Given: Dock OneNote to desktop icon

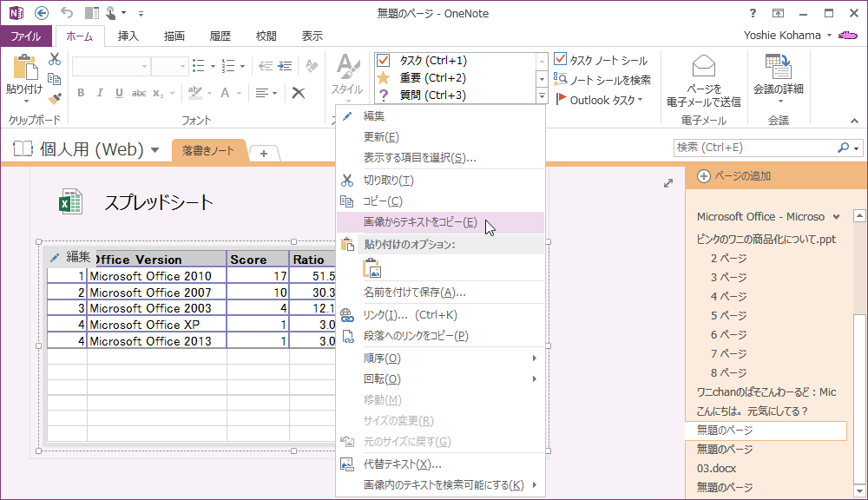Looking at the screenshot, I should click(91, 13).
